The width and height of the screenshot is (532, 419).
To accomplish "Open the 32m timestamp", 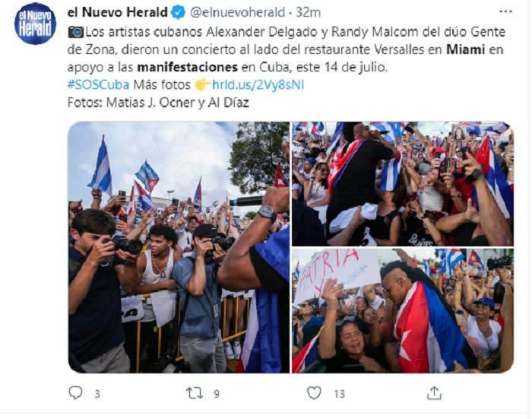I will tap(308, 13).
